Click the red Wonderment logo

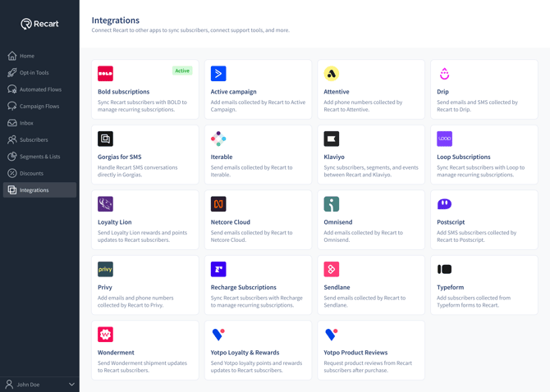point(105,335)
